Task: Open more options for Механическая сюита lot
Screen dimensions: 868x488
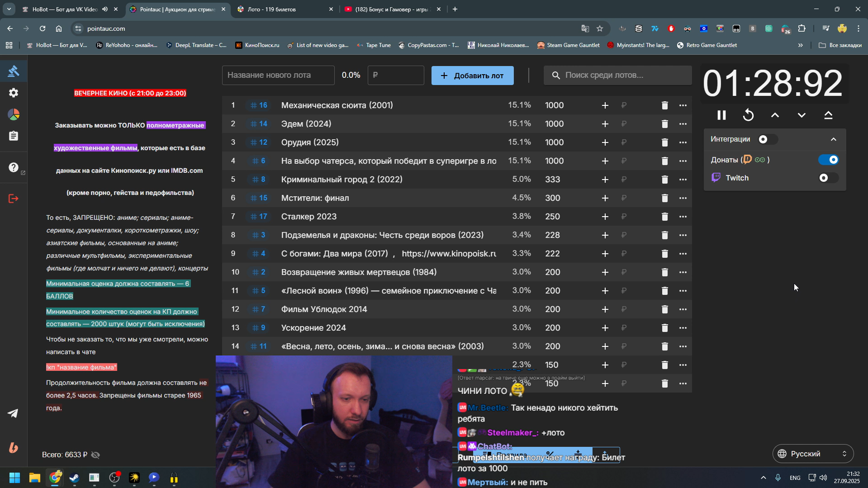Action: pos(683,105)
